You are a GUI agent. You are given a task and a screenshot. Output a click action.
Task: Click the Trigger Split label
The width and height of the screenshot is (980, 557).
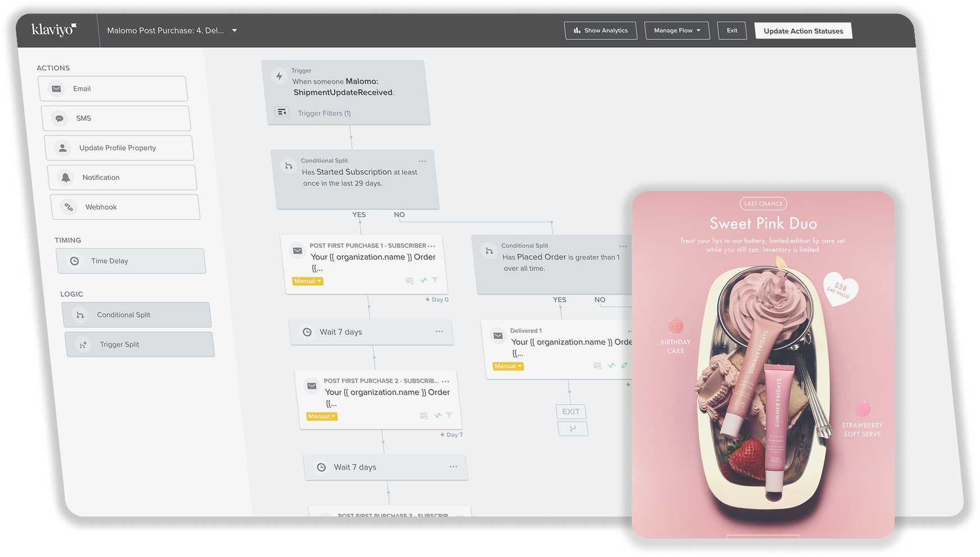(x=120, y=345)
